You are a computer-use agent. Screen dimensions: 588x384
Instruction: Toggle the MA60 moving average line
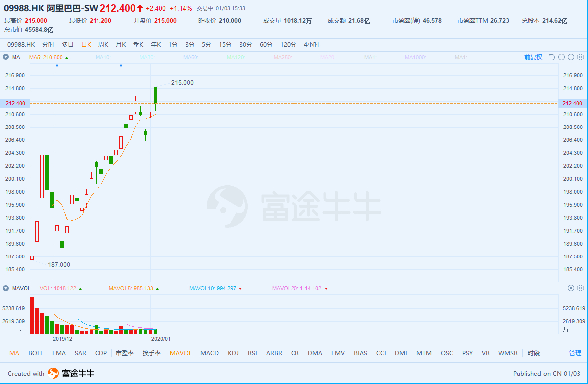click(191, 57)
